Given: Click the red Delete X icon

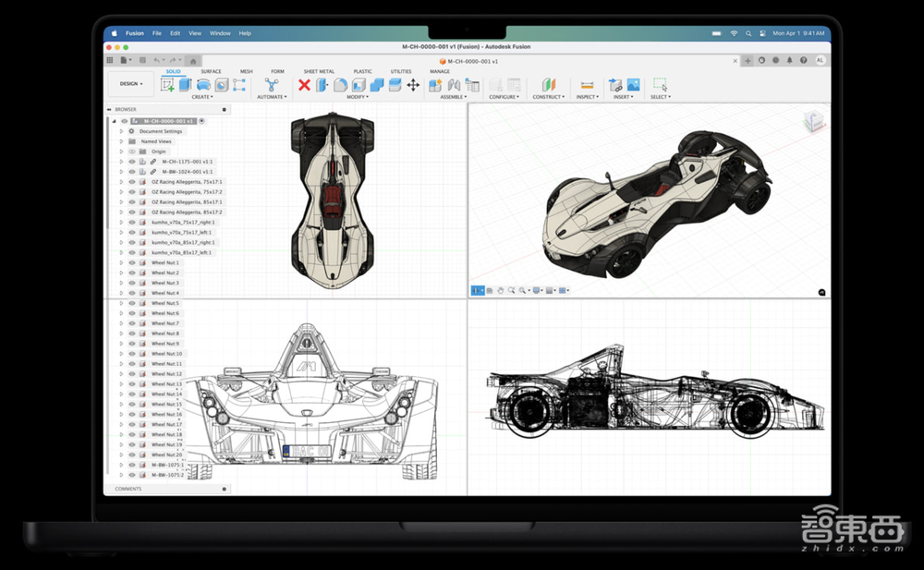Looking at the screenshot, I should pos(304,85).
